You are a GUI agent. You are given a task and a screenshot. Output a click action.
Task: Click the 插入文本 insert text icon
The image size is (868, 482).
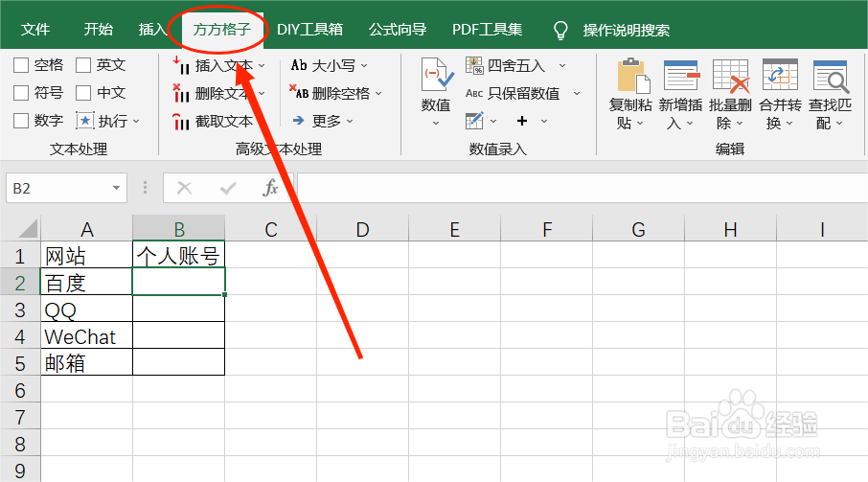coord(181,65)
